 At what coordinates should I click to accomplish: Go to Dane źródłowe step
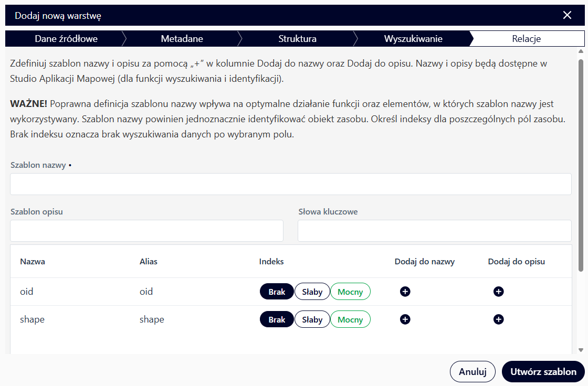coord(66,39)
